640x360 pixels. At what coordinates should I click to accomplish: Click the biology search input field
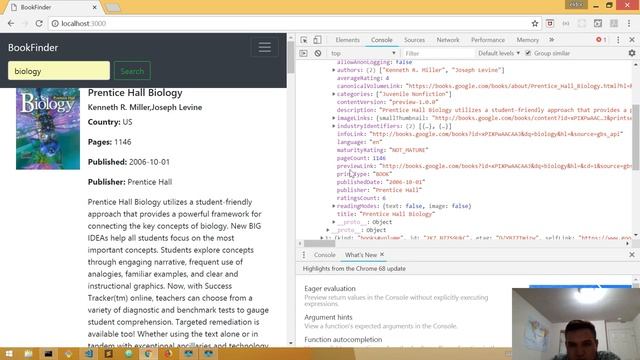tap(59, 71)
